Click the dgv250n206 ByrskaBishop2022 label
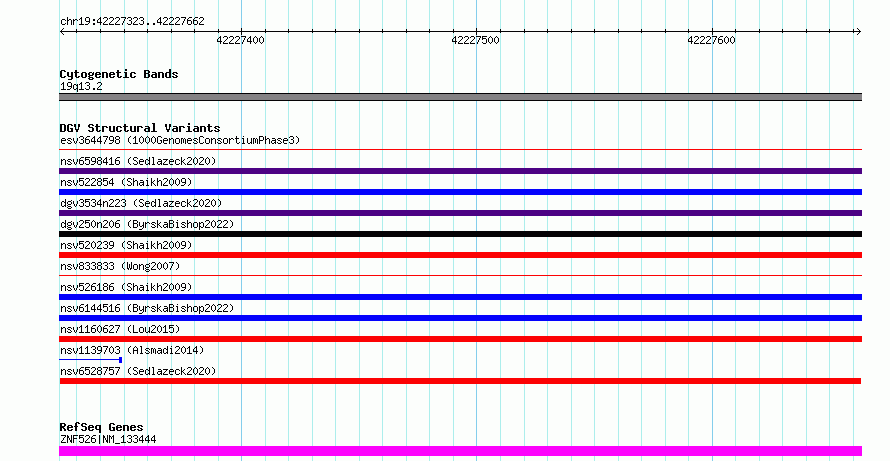This screenshot has height=461, width=890. [147, 224]
